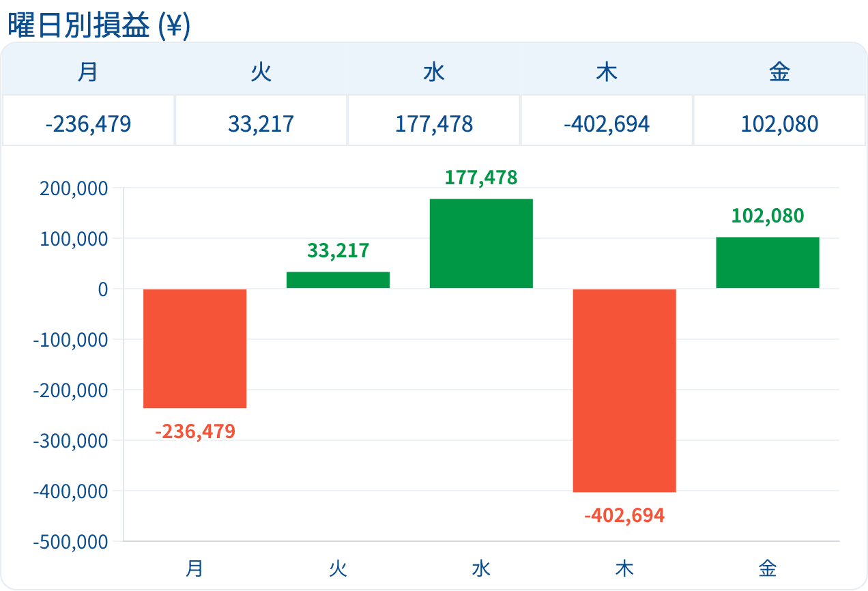Screen dimensions: 868x591
Task: Click the 月 column header
Action: coord(88,72)
